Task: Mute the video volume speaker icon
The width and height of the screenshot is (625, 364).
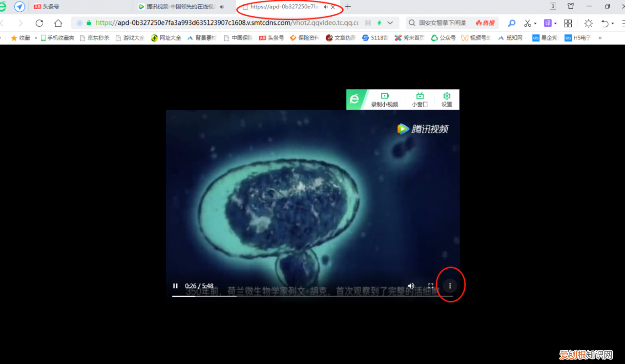Action: click(411, 285)
